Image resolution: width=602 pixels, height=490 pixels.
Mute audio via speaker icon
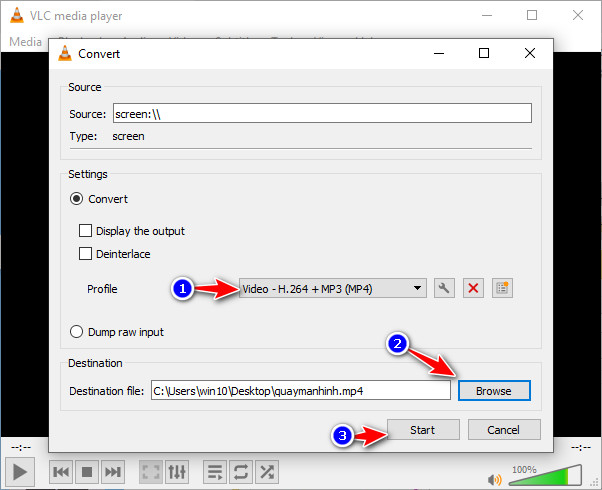pyautogui.click(x=494, y=479)
